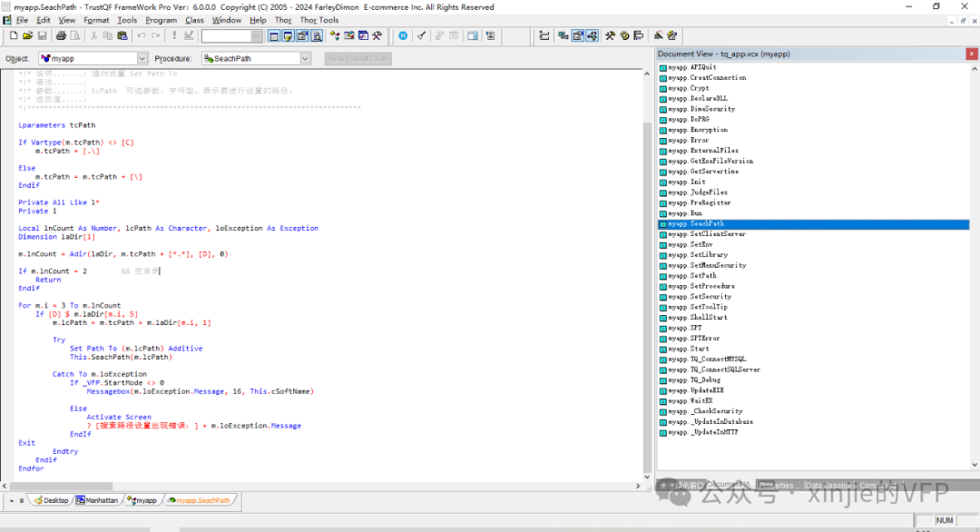Viewport: 980px width, 532px height.
Task: Click the crossed hammer and wrench Toolbox icon
Action: pos(377,36)
